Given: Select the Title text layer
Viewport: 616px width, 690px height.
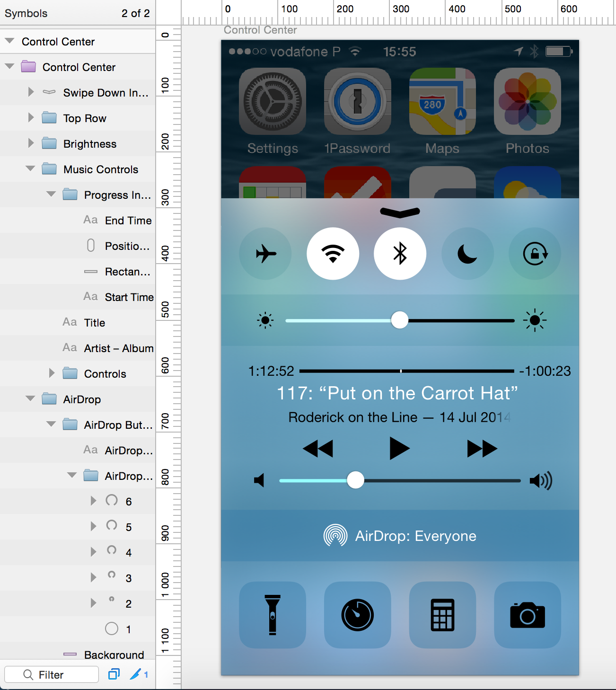Looking at the screenshot, I should [x=78, y=323].
